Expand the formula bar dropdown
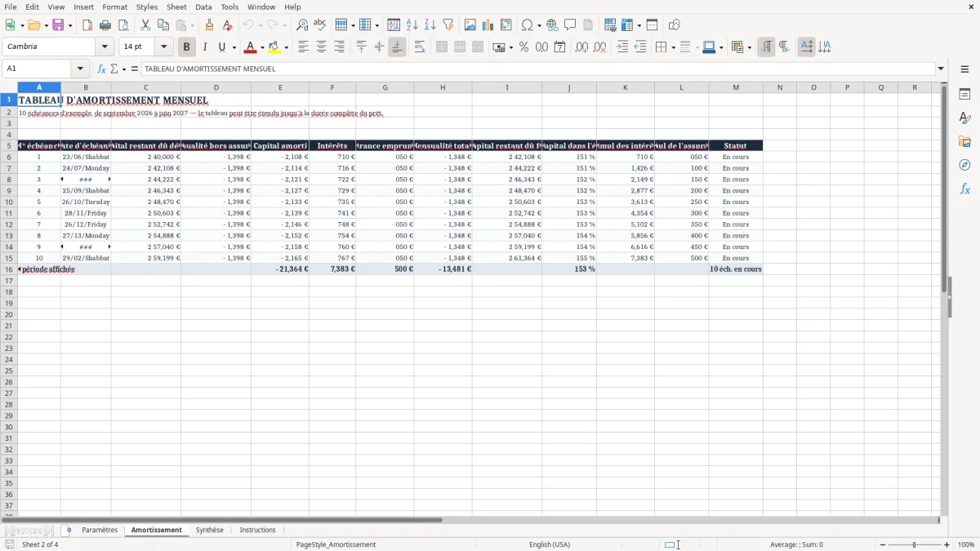The height and width of the screenshot is (551, 980). coord(941,69)
